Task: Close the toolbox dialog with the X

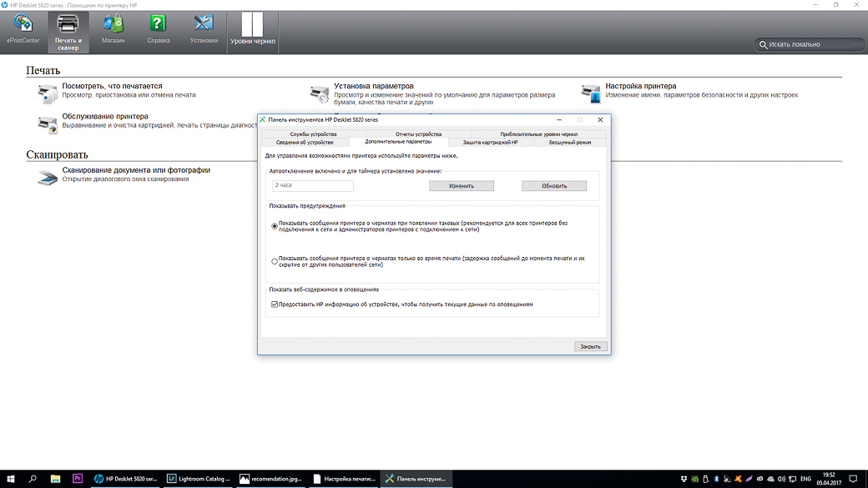Action: pyautogui.click(x=600, y=119)
